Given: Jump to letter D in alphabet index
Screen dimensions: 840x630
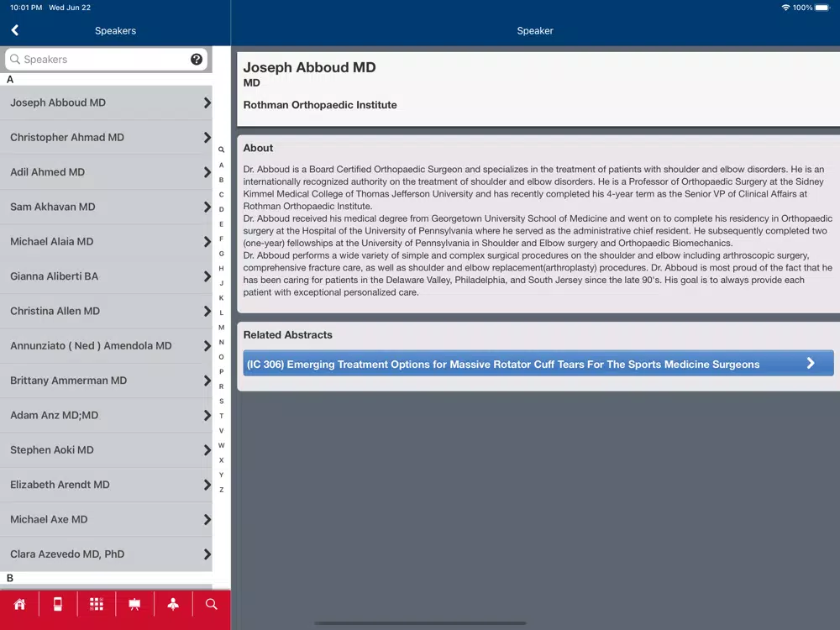Looking at the screenshot, I should (221, 209).
